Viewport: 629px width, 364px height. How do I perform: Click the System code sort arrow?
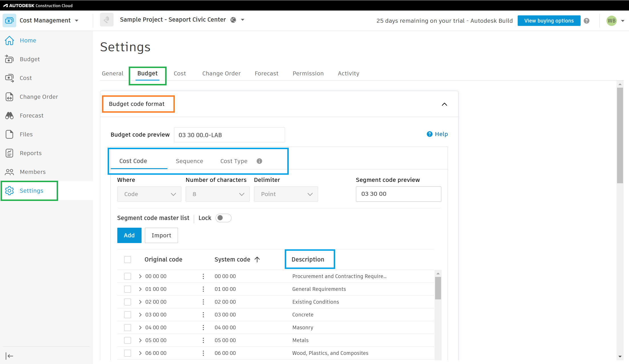pyautogui.click(x=257, y=260)
